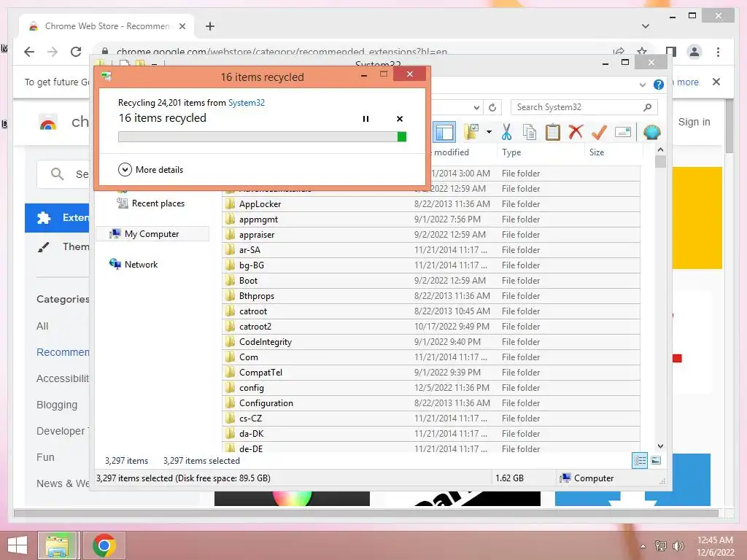The width and height of the screenshot is (747, 560).
Task: Click the Email envelope toolbar icon
Action: (623, 132)
